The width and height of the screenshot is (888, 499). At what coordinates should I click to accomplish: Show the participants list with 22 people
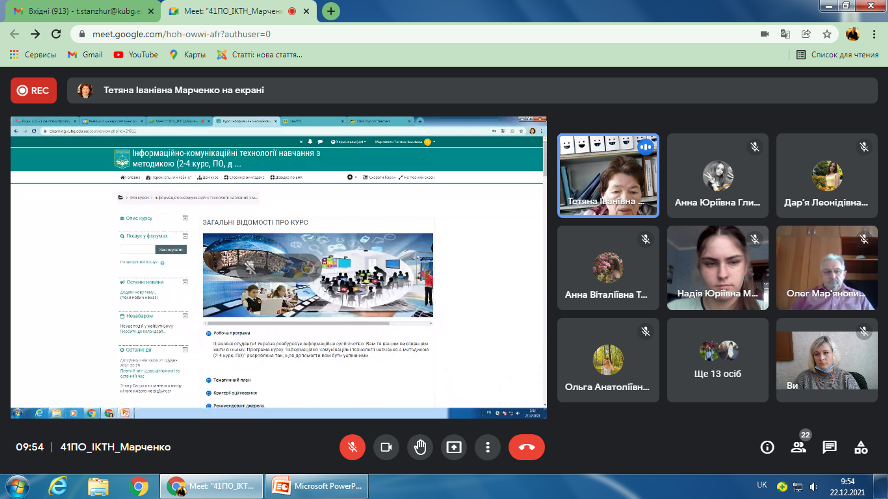click(798, 447)
